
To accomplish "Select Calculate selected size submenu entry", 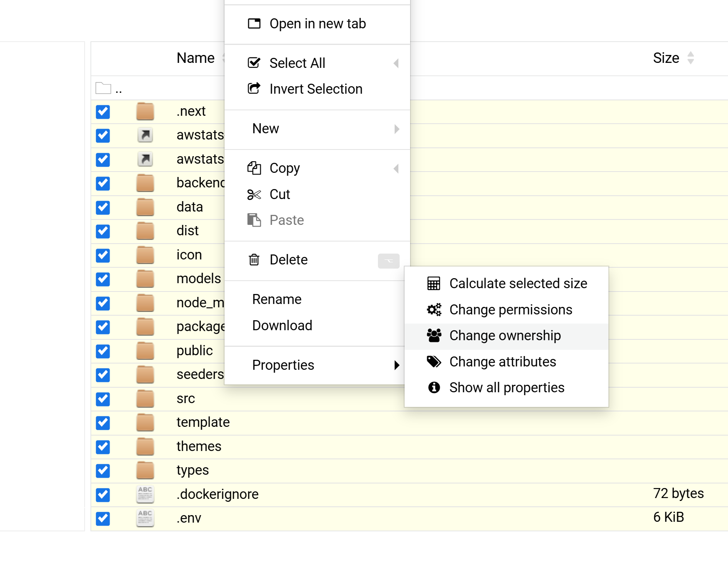I will 506,284.
